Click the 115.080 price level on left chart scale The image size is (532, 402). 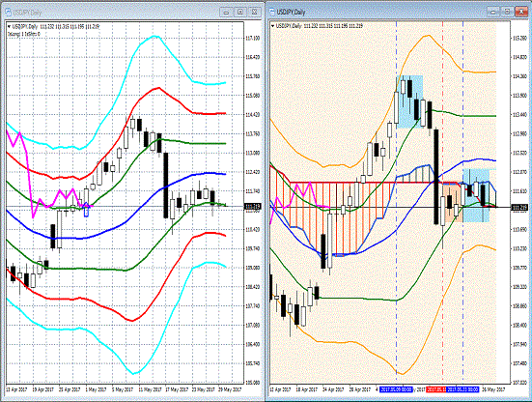(x=252, y=96)
